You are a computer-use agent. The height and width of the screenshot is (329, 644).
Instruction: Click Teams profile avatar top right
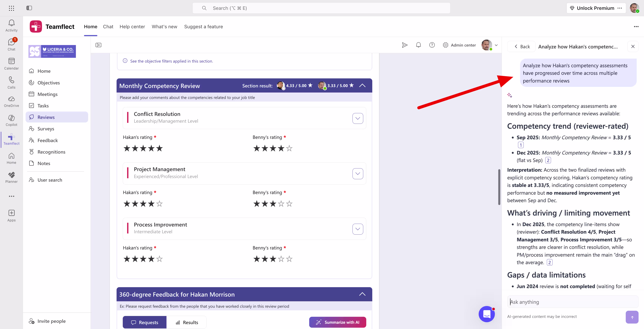coord(635,8)
